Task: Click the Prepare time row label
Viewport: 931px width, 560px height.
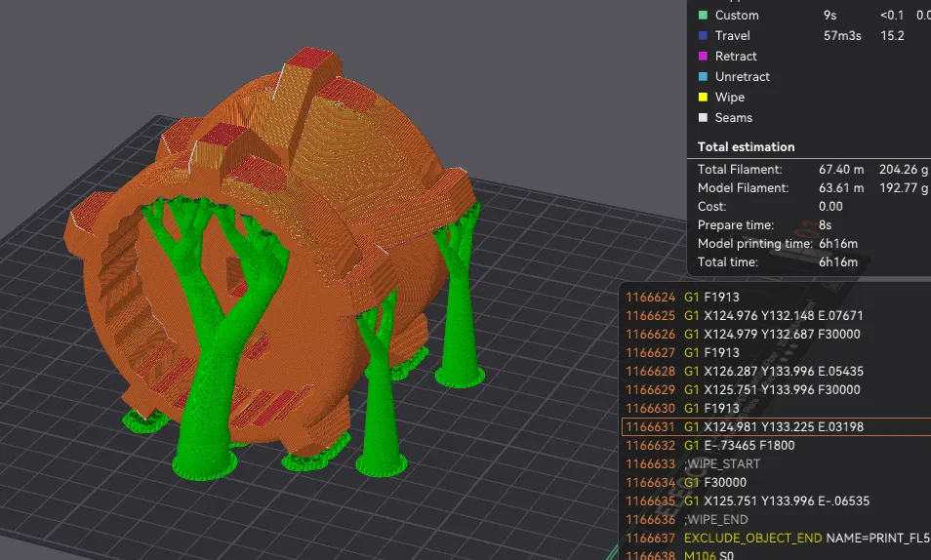Action: click(x=736, y=225)
